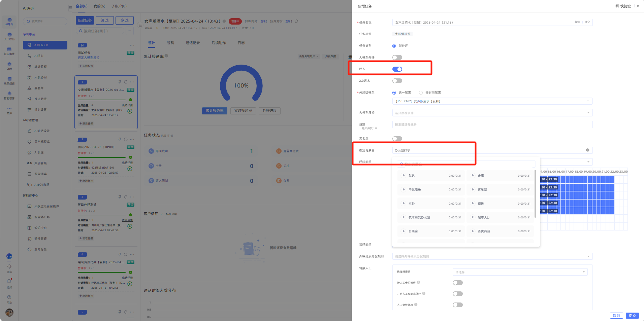This screenshot has height=321, width=644.
Task: Click the refresh icon next to task header
Action: (x=296, y=21)
